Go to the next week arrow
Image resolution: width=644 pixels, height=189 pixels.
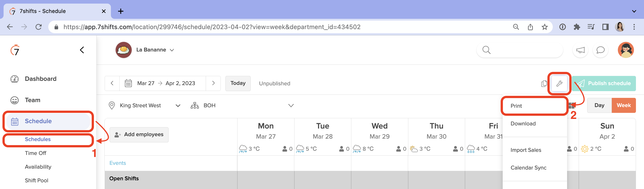pos(213,83)
